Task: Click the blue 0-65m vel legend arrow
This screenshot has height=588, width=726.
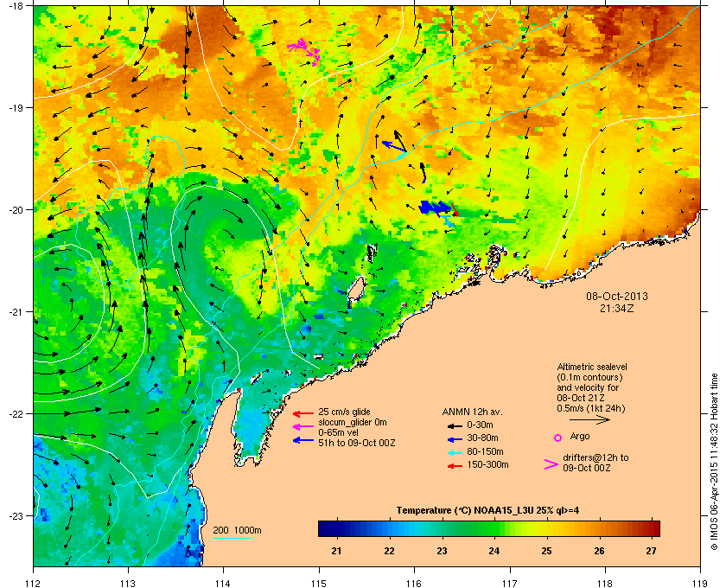Action: (x=303, y=440)
